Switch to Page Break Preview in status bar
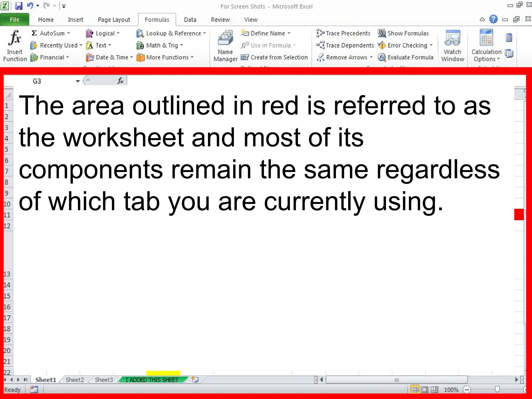 click(x=434, y=390)
